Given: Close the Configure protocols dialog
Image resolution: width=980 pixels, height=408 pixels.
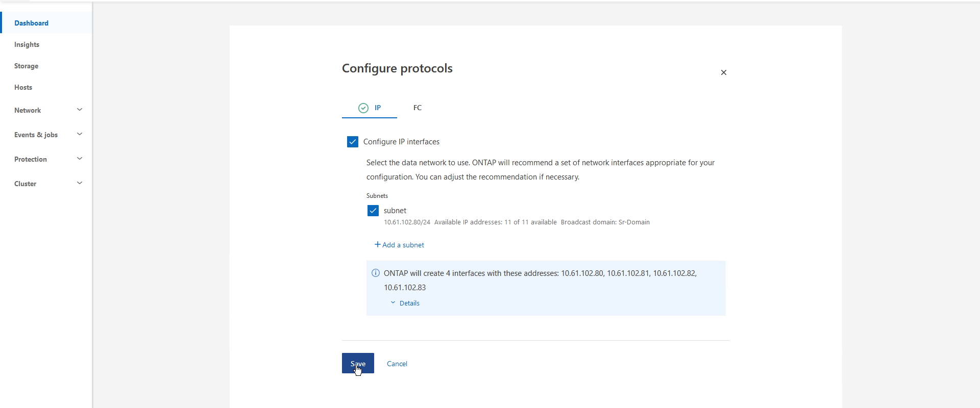Looking at the screenshot, I should (723, 72).
